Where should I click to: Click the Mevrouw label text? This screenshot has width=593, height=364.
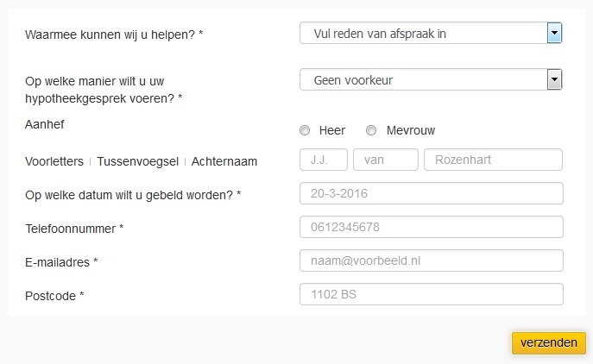(x=411, y=130)
